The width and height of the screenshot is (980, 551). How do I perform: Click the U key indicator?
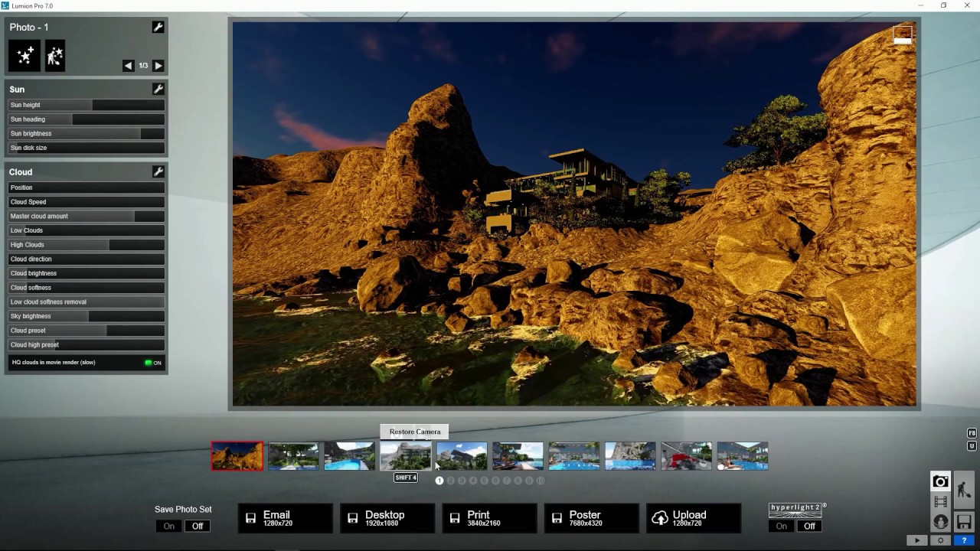point(972,446)
